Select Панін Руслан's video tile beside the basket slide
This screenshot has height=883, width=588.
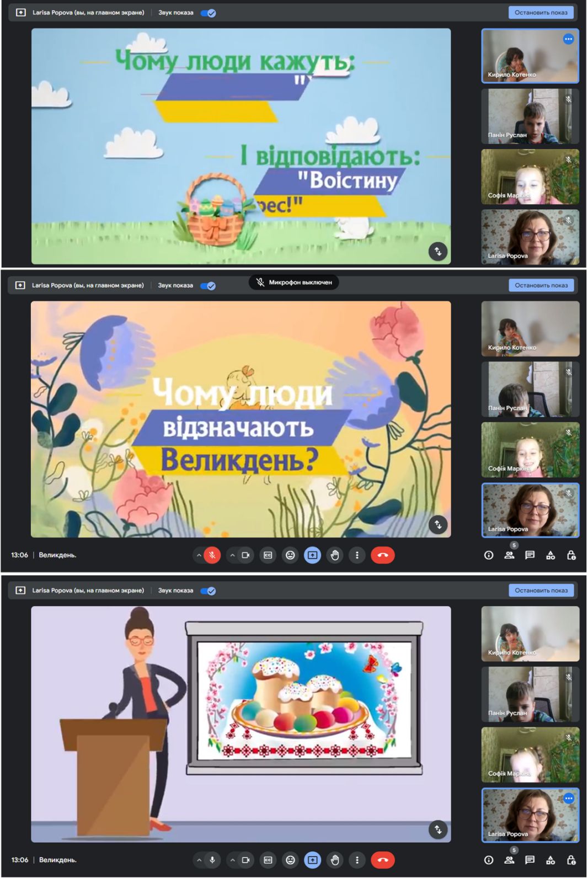point(530,116)
